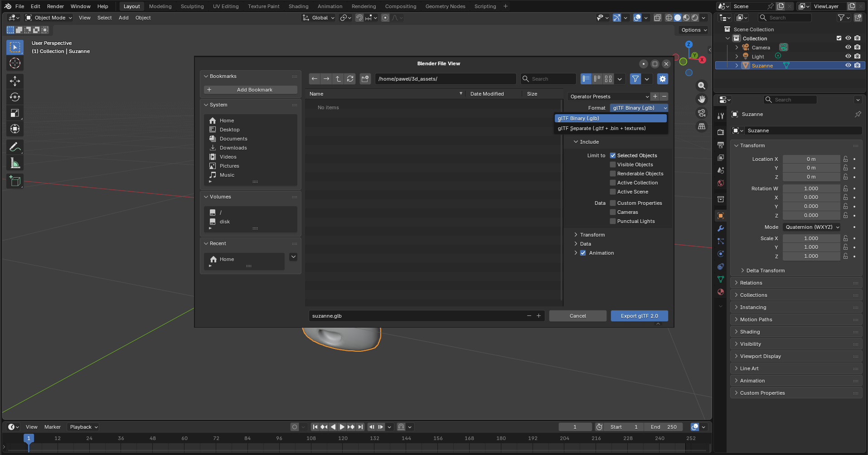
Task: Enable the Active Collection checkbox
Action: 613,183
